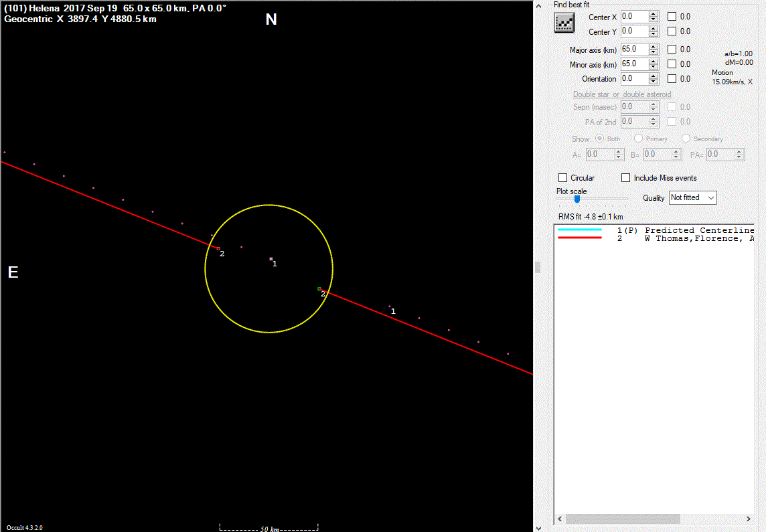Viewport: 766px width, 532px height.
Task: Click the 50 km scale bar label
Action: [x=269, y=529]
